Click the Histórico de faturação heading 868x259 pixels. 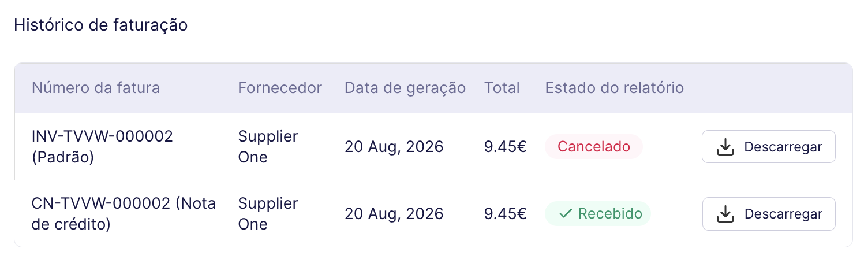[x=101, y=25]
